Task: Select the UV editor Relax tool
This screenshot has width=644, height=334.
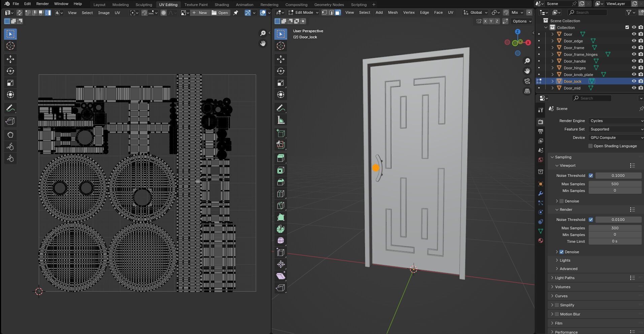Action: 10,147
